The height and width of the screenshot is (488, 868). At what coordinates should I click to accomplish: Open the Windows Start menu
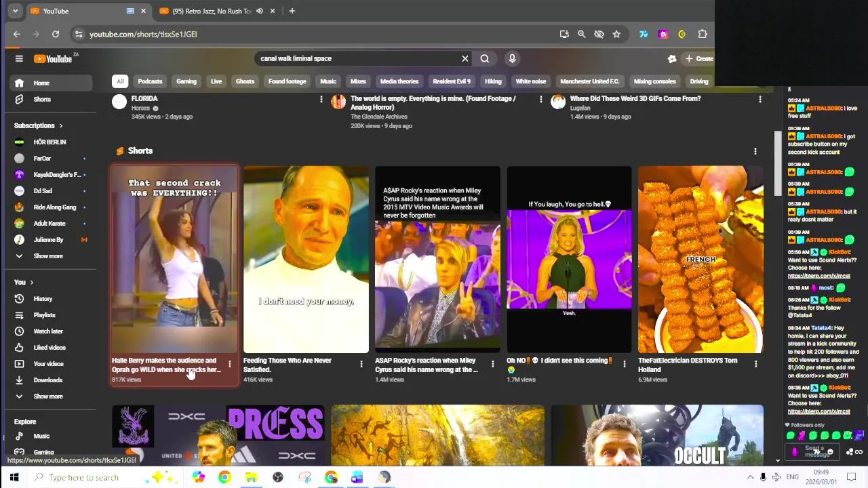[14, 478]
